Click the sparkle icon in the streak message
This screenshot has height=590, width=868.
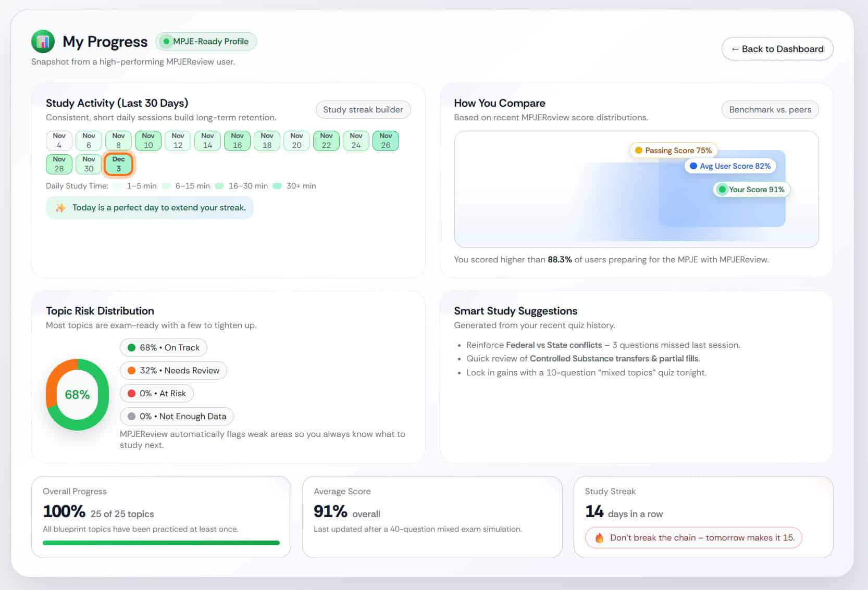[60, 207]
